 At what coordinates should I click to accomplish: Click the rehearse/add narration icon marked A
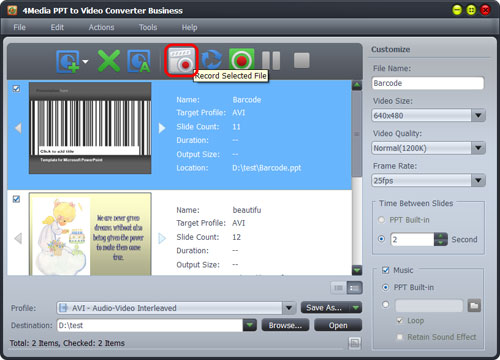(139, 61)
